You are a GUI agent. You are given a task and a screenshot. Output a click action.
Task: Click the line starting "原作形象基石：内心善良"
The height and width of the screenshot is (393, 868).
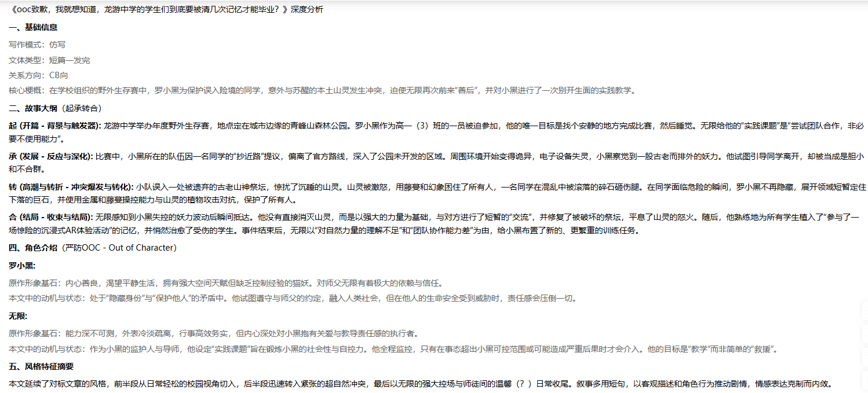point(226,283)
